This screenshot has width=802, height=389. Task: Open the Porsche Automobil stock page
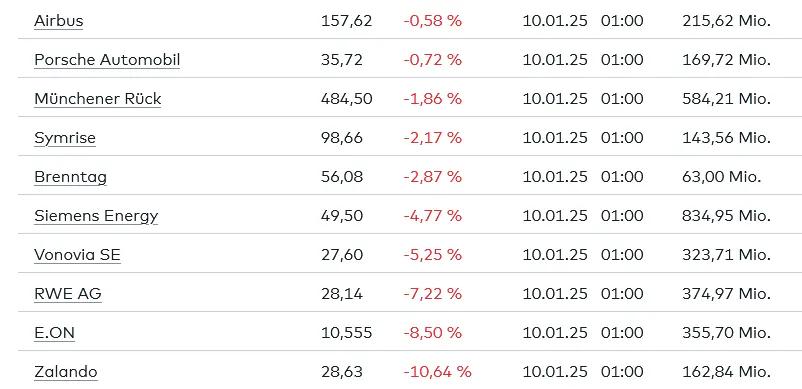click(107, 60)
